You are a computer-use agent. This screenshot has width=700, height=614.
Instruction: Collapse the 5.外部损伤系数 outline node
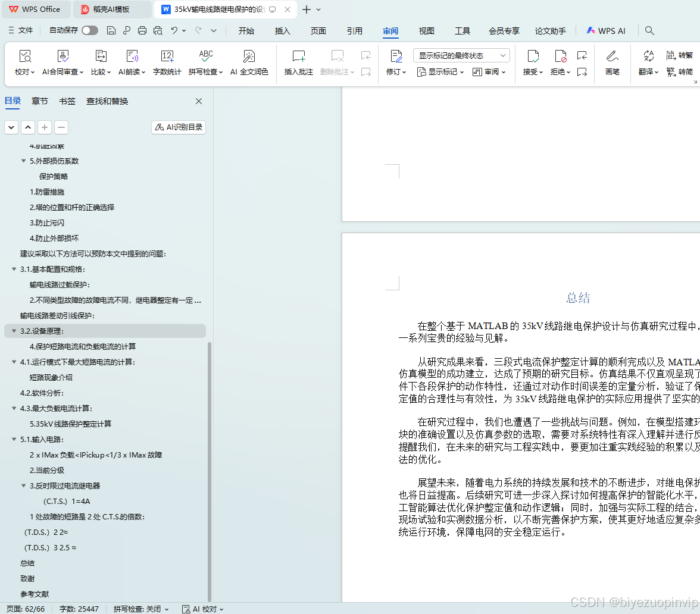[x=24, y=161]
